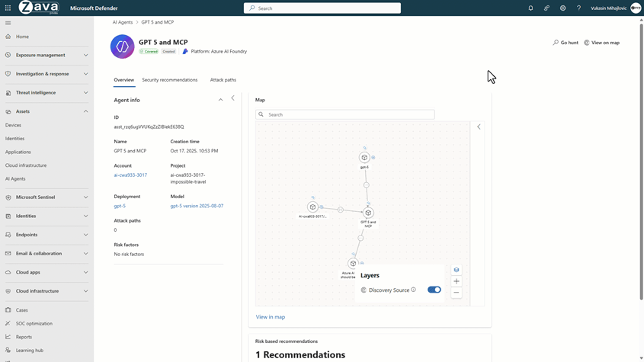Image resolution: width=644 pixels, height=362 pixels.
Task: Open the View in map link
Action: click(x=271, y=317)
